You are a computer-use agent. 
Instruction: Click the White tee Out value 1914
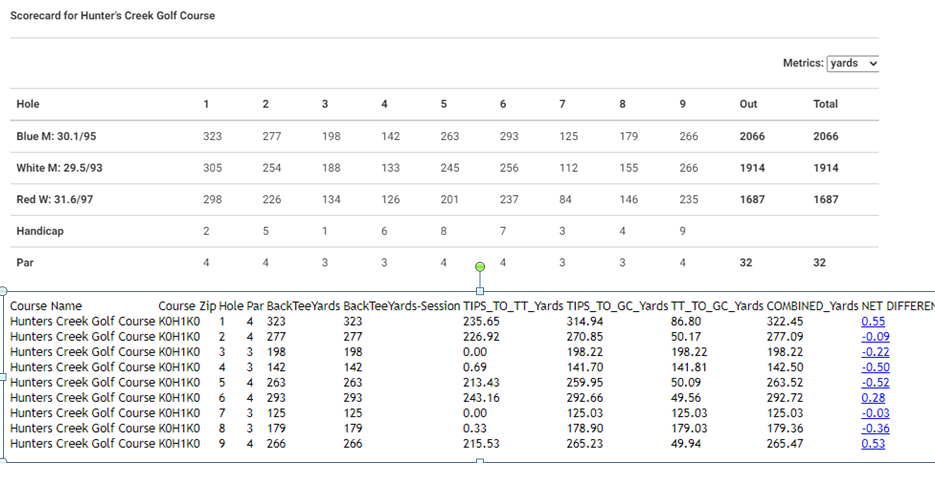click(753, 168)
